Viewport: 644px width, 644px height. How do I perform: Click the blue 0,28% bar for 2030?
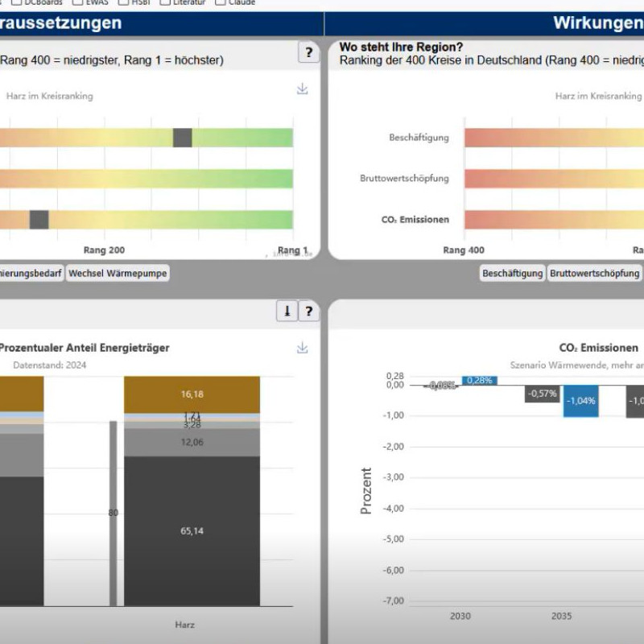click(479, 380)
